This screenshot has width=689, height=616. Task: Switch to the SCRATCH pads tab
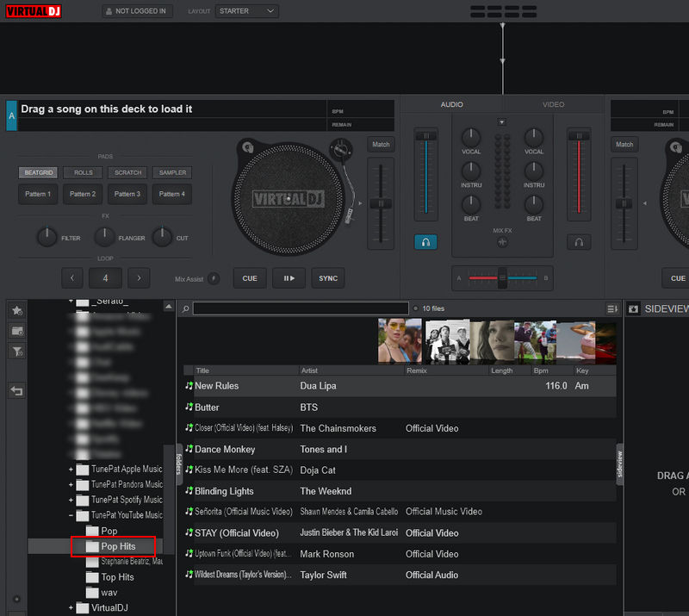tap(127, 172)
